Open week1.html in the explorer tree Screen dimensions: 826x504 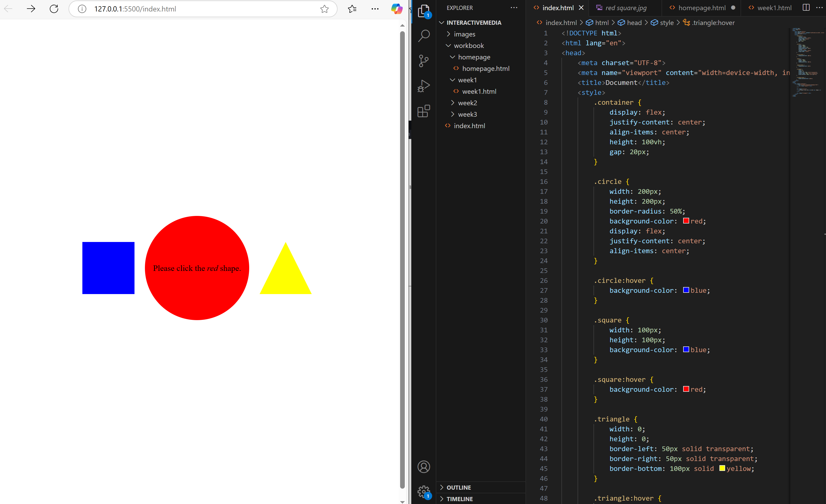tap(481, 91)
